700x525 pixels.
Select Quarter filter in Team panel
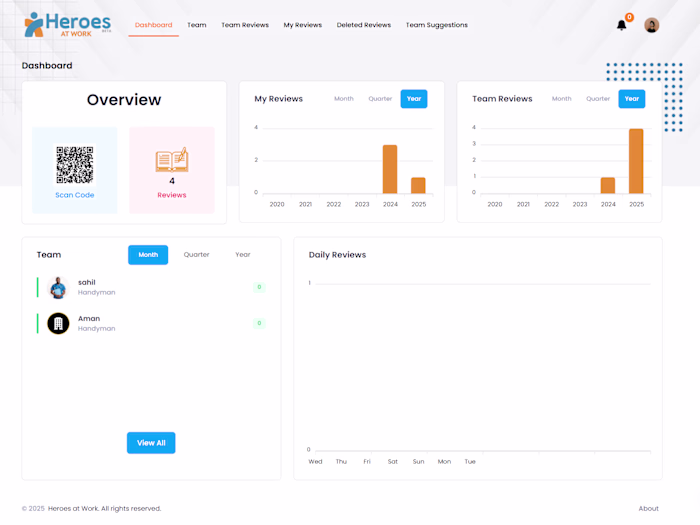196,254
